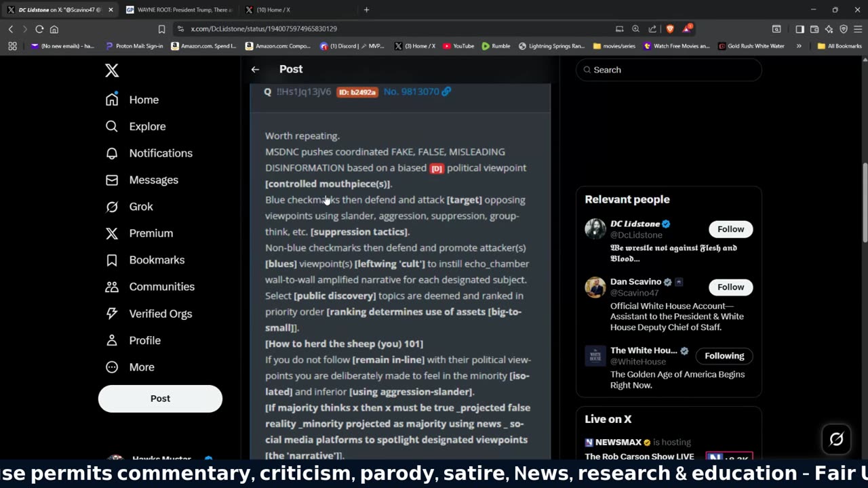Open the More menu in sidebar
The height and width of the screenshot is (488, 868).
pos(130,367)
